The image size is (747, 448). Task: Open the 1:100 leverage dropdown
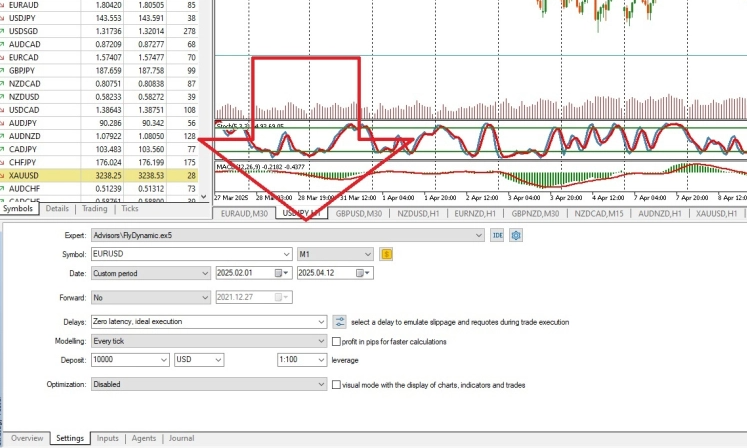click(x=321, y=360)
